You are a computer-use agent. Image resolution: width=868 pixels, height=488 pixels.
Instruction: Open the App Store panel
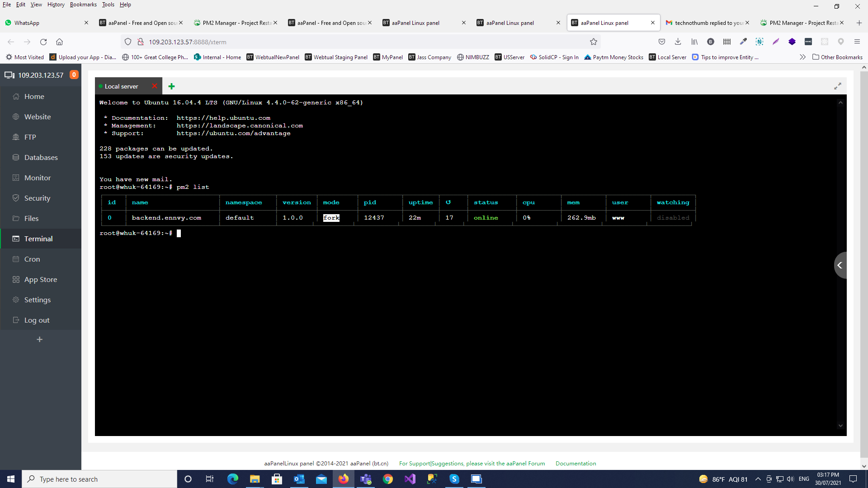[x=40, y=279]
